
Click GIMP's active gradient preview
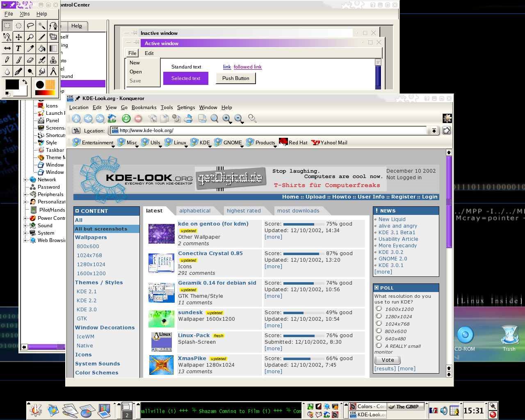[45, 93]
